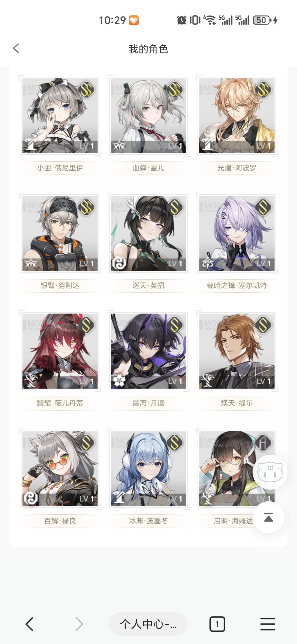This screenshot has width=297, height=644.
Task: Go back with the browser's bottom arrow
Action: coord(29,624)
